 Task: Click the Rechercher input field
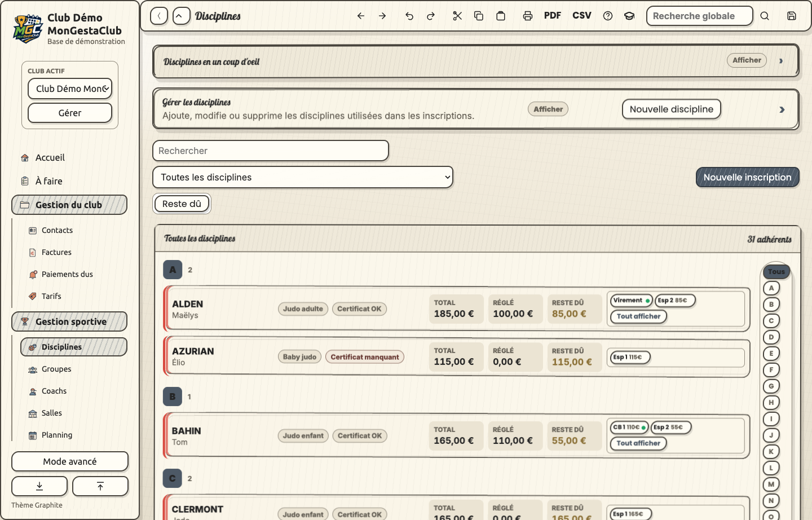tap(271, 151)
